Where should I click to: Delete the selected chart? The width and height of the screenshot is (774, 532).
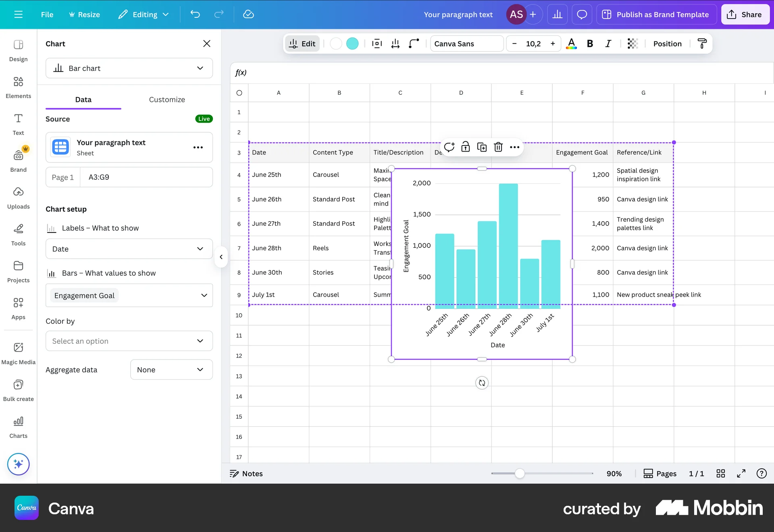pos(498,147)
